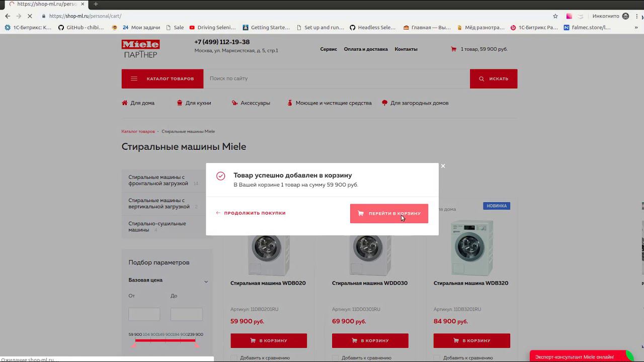The width and height of the screenshot is (644, 362).
Task: Click the bottle icon beside Моющие средства
Action: point(290,103)
